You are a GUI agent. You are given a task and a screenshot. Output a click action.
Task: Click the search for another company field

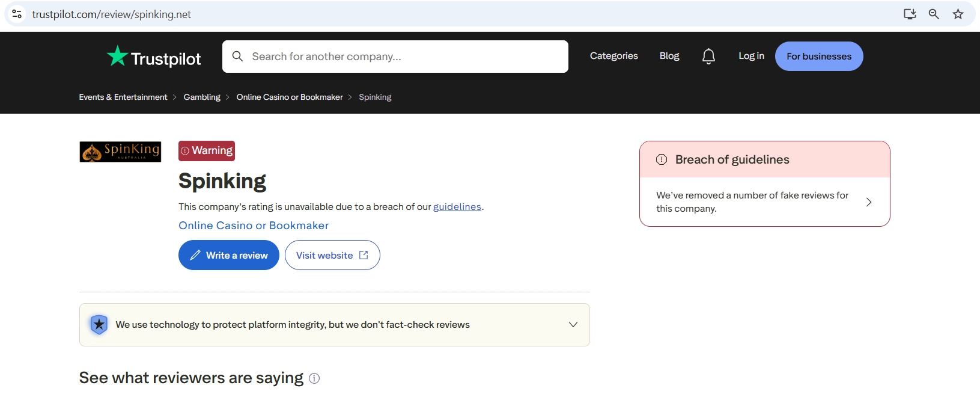pyautogui.click(x=395, y=57)
